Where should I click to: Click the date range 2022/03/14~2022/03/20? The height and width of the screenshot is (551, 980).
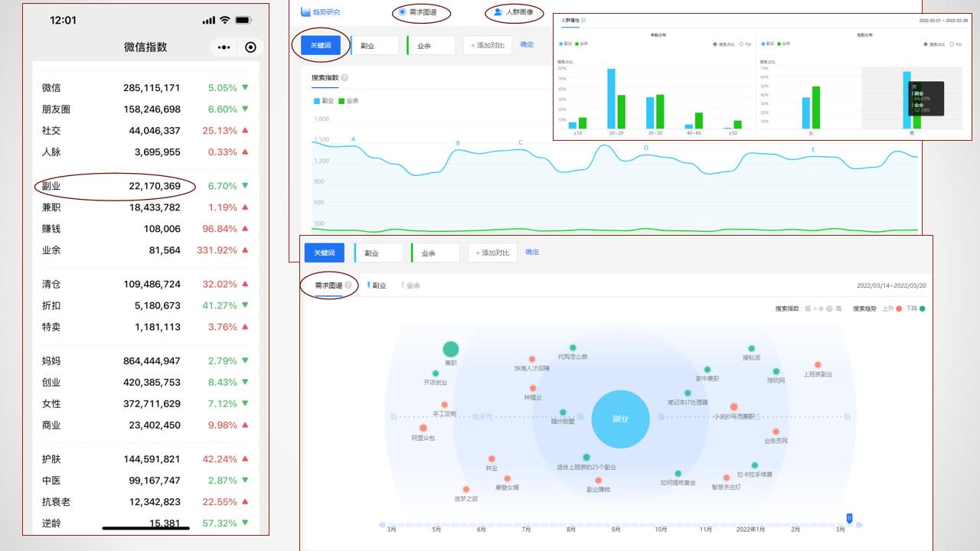tap(891, 285)
